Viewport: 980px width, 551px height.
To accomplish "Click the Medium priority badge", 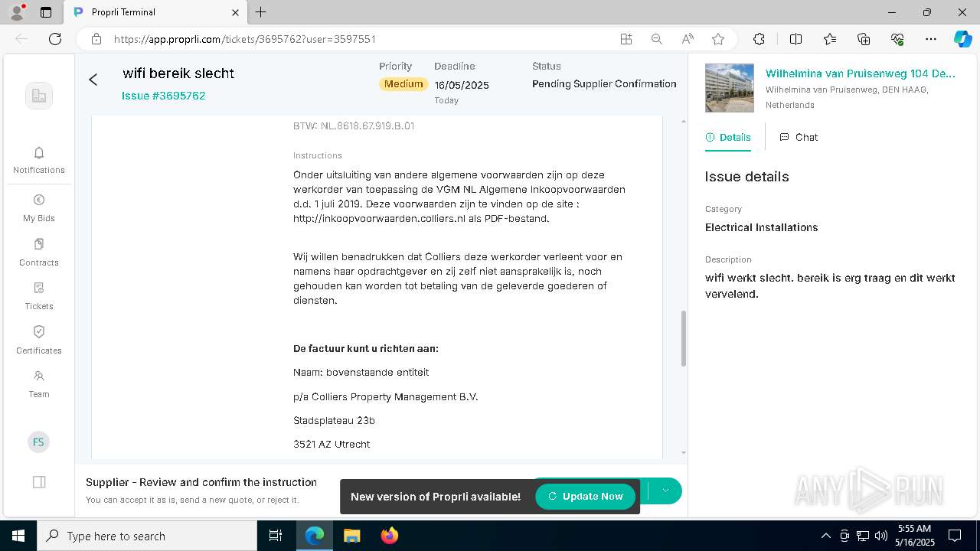I will pyautogui.click(x=403, y=84).
